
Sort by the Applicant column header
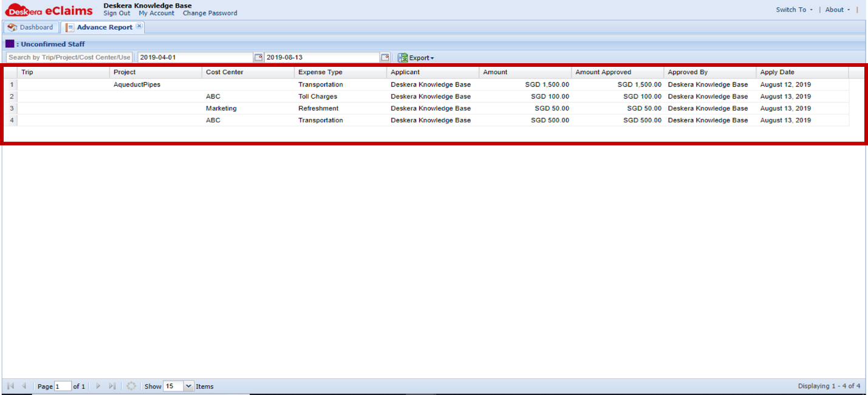[432, 72]
